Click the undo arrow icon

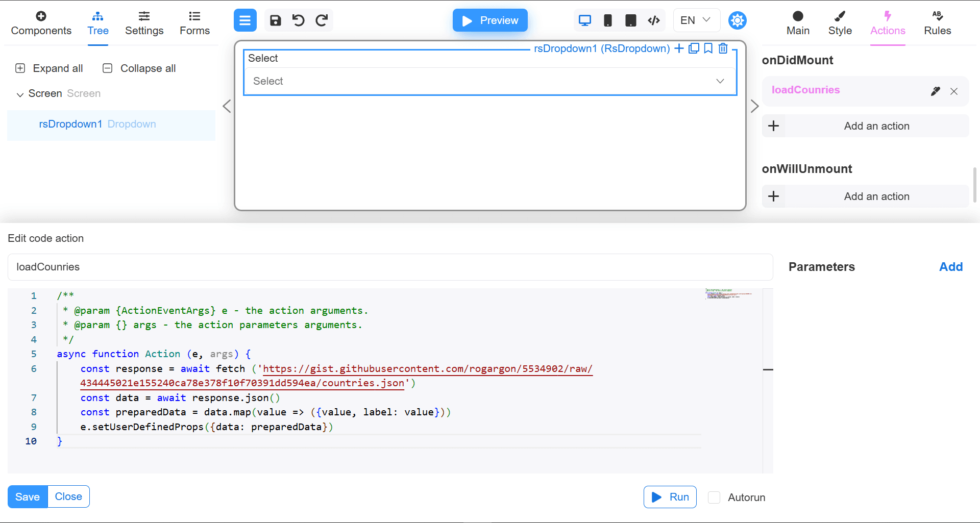tap(298, 20)
